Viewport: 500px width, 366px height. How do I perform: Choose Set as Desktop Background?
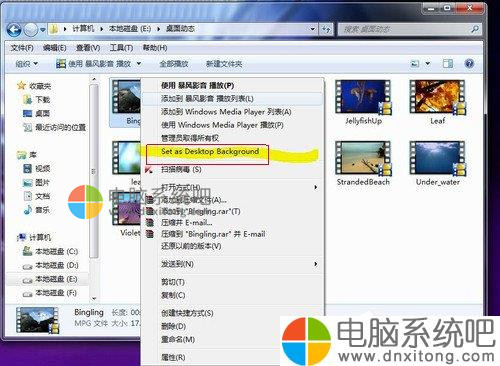click(210, 152)
